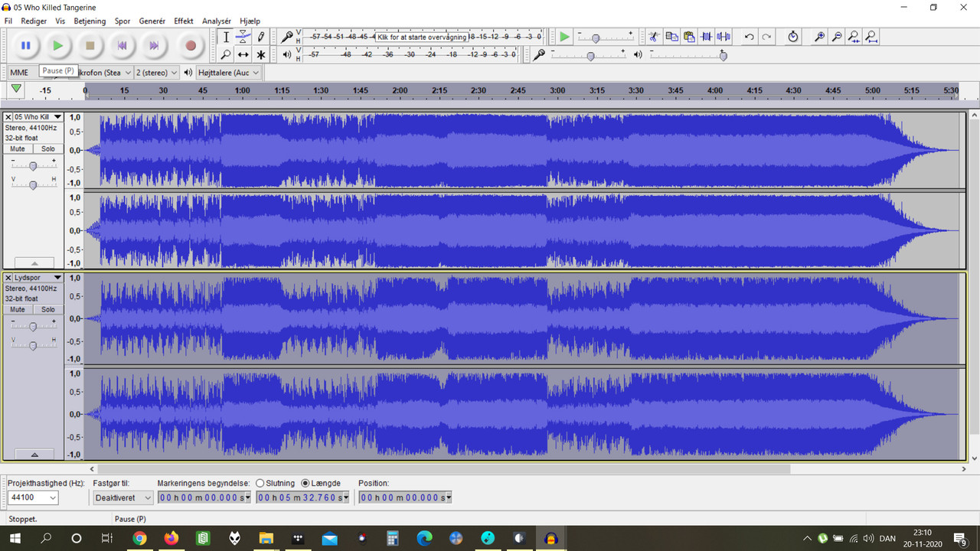
Task: Click the Fit Project zoom icon
Action: pos(871,37)
